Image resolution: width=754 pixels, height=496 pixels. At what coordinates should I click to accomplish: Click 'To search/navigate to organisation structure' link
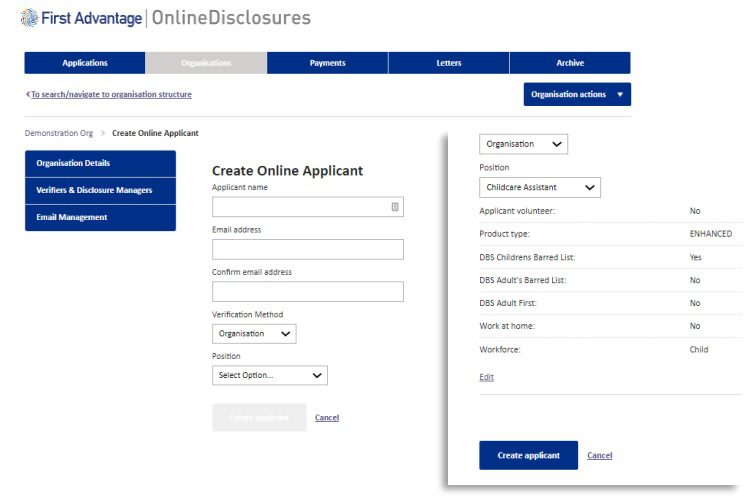pyautogui.click(x=108, y=94)
